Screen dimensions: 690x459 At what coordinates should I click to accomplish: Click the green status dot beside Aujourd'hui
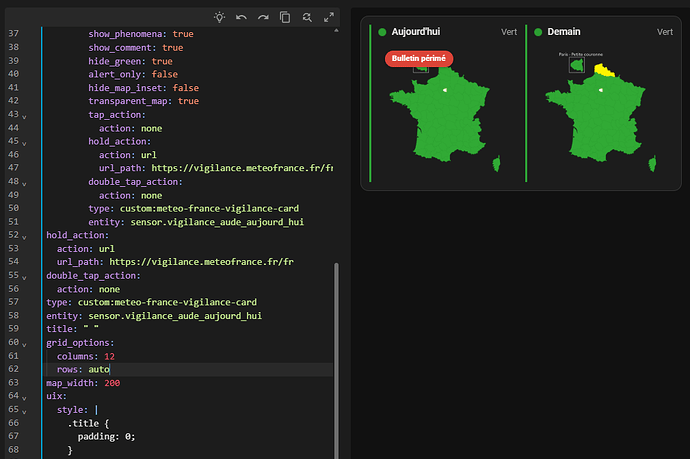coord(382,32)
